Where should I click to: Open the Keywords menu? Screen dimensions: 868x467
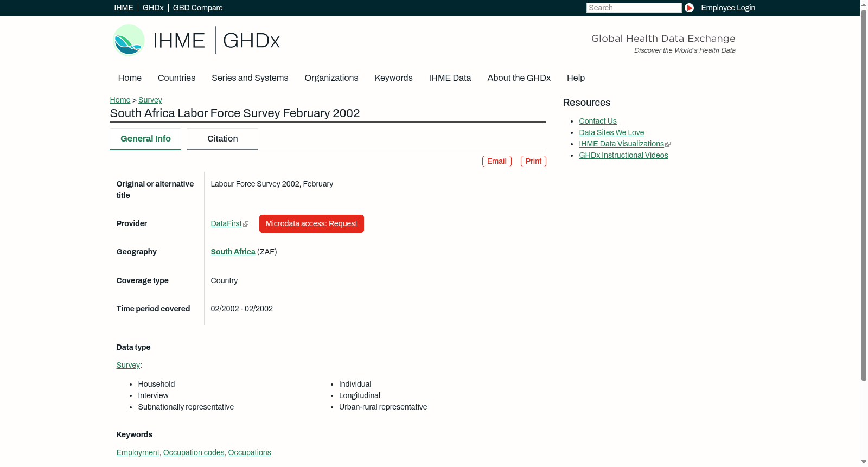click(394, 78)
